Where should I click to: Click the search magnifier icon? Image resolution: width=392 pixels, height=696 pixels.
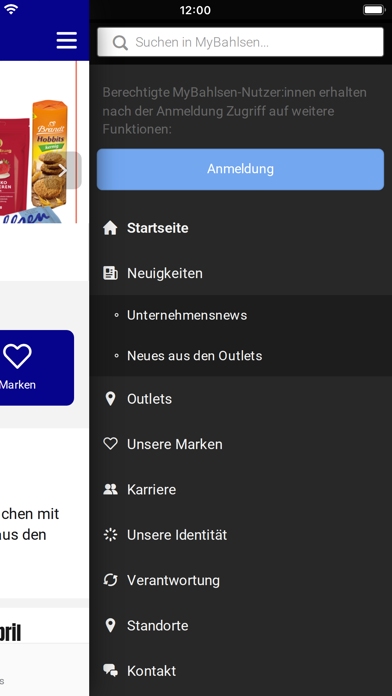pyautogui.click(x=120, y=43)
